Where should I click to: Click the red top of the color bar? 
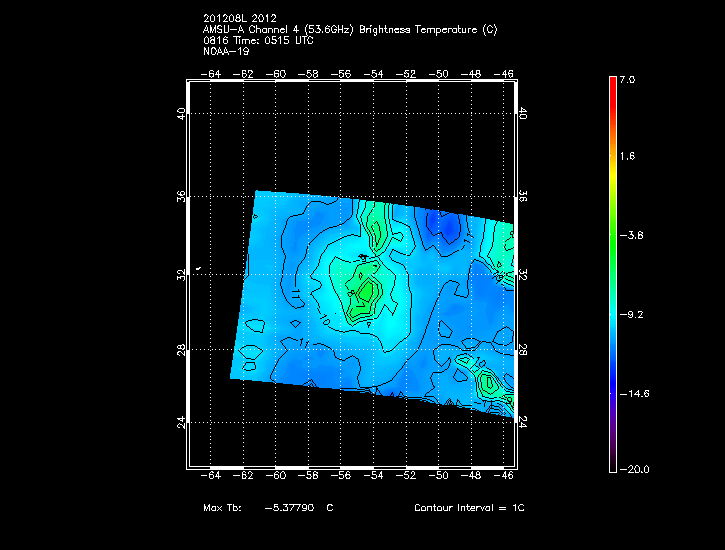613,82
